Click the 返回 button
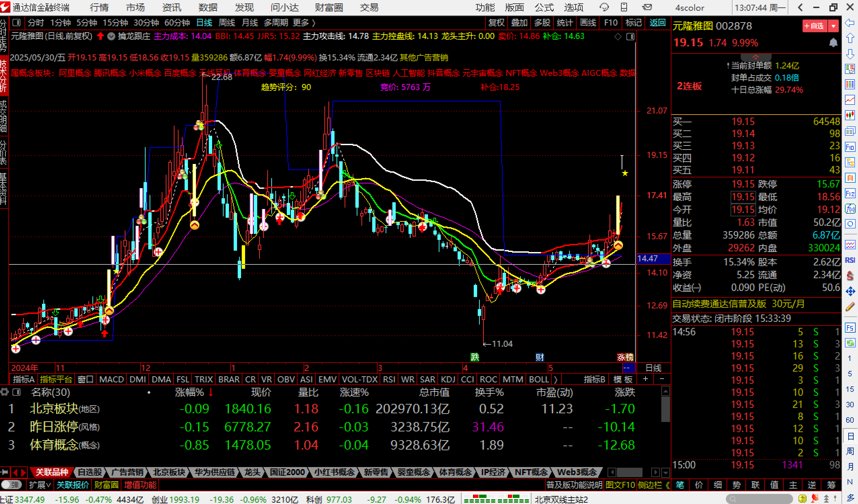This screenshot has width=858, height=504. coord(657,23)
